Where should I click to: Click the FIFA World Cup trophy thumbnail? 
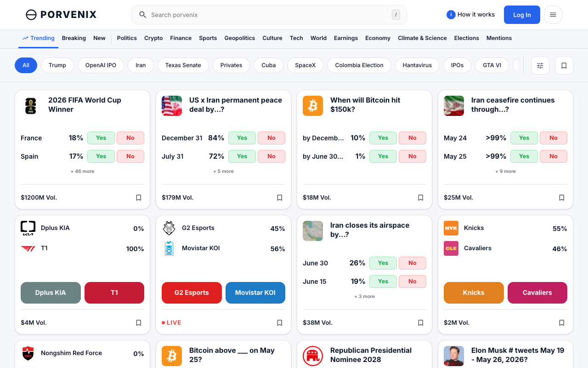click(x=31, y=106)
